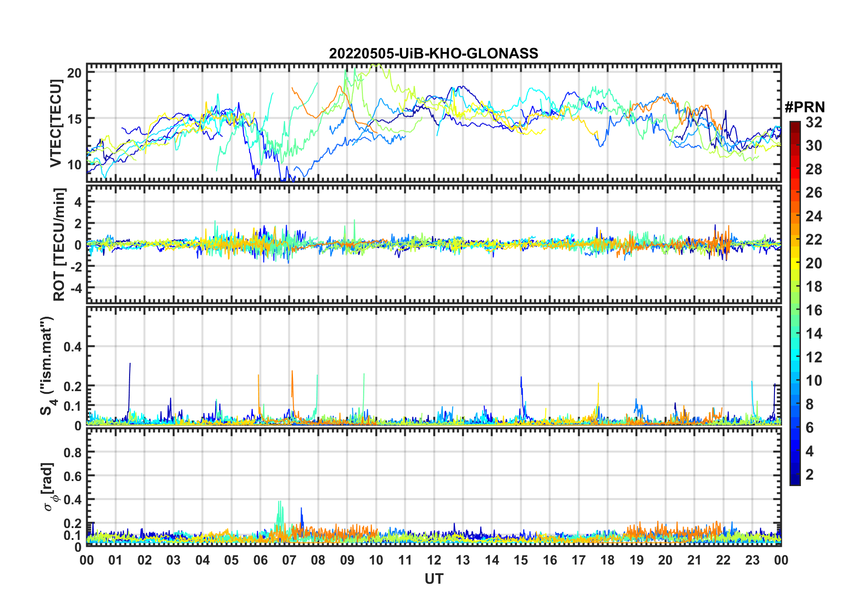The image size is (868, 607).
Task: Click the 18 label on PRN colorbar
Action: [814, 287]
